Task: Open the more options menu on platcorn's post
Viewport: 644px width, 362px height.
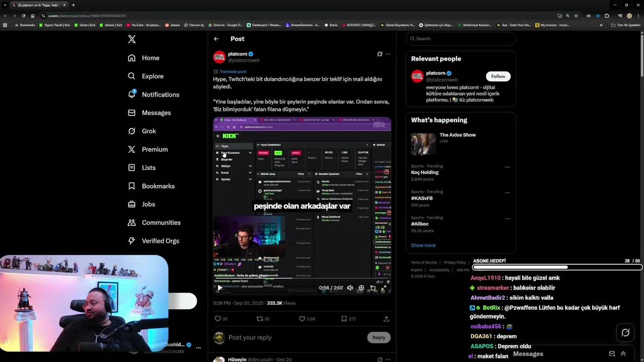Action: 388,54
